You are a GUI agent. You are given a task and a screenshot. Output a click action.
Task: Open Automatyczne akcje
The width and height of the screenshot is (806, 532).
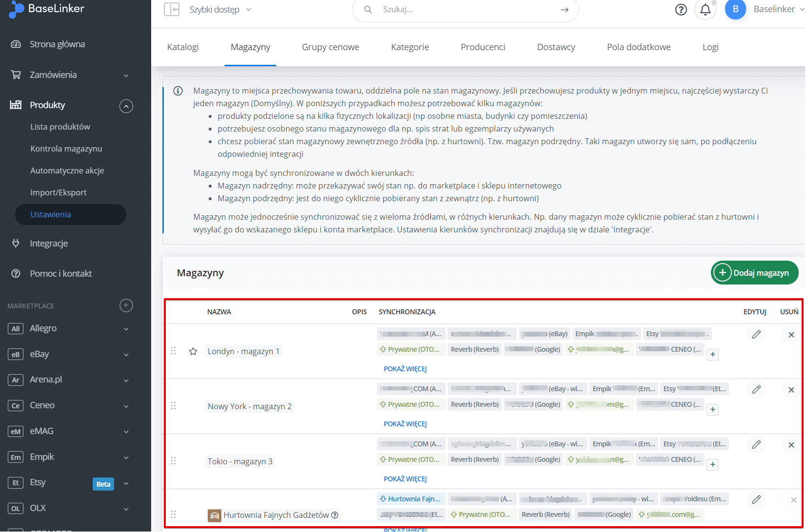coord(67,171)
